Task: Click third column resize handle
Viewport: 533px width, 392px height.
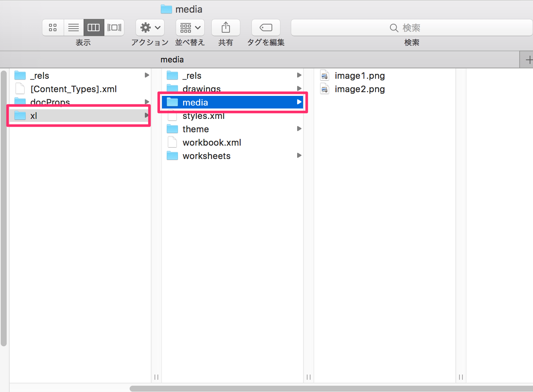Action: 461,377
